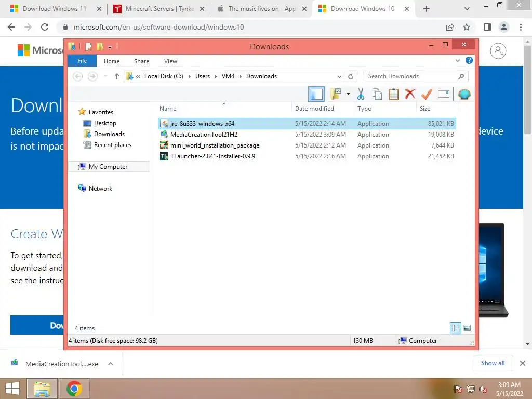
Task: Expand the folder options dropdown arrow
Action: [x=348, y=94]
